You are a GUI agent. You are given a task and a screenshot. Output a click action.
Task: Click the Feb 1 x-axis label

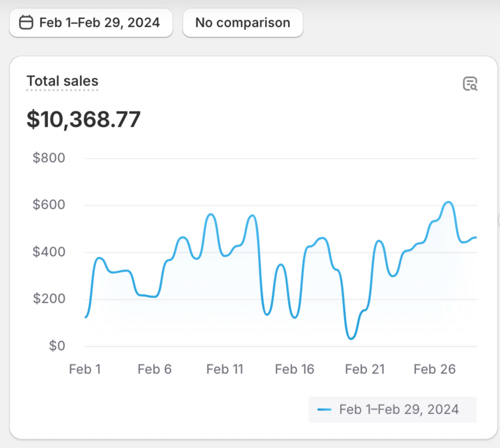pos(85,369)
